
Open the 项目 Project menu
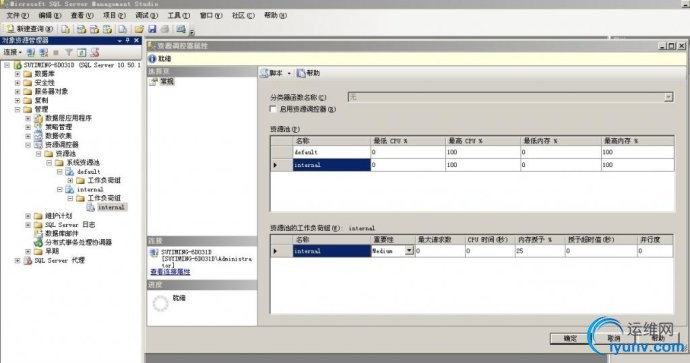pyautogui.click(x=114, y=15)
